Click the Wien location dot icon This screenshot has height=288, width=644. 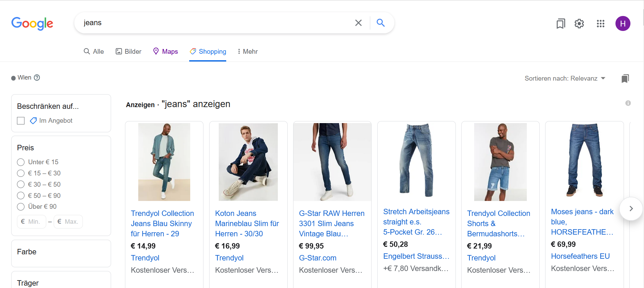pyautogui.click(x=14, y=78)
